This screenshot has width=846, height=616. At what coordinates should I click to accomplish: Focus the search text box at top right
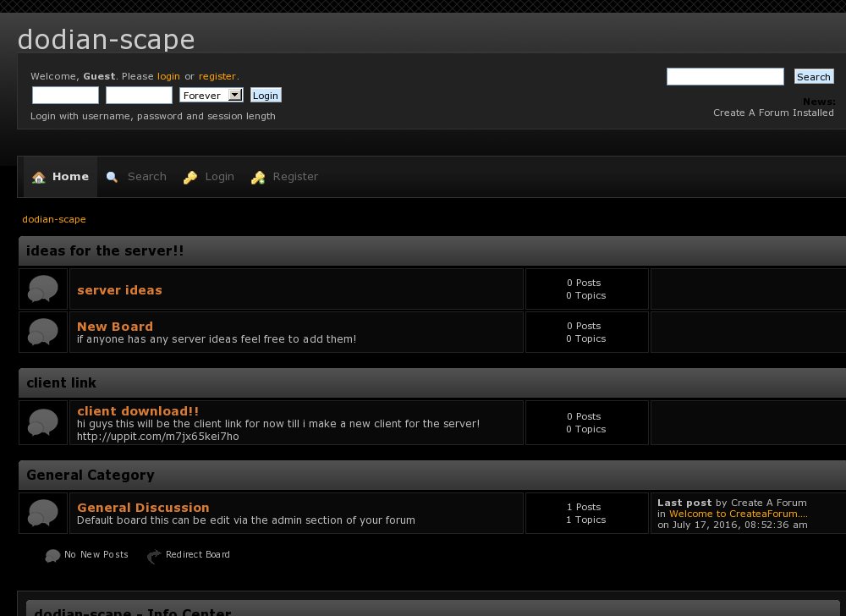tap(725, 77)
